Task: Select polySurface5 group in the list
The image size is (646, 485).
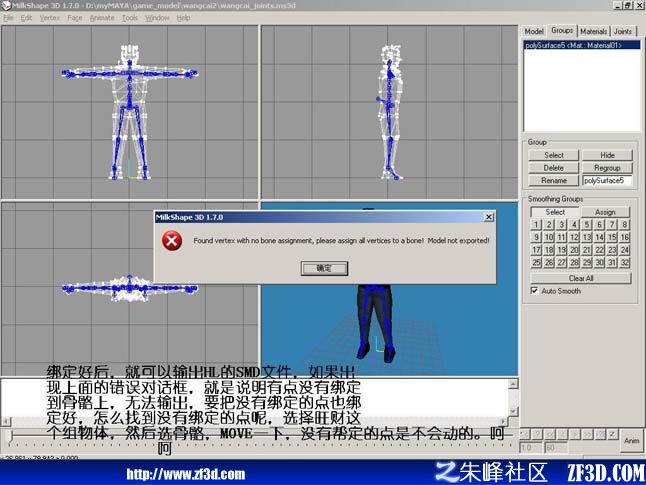Action: coord(582,45)
